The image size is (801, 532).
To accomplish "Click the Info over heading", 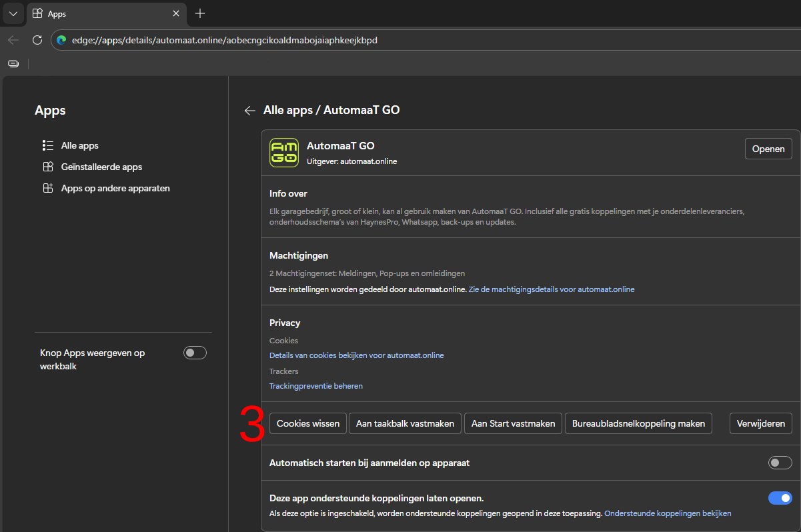I will pos(288,193).
